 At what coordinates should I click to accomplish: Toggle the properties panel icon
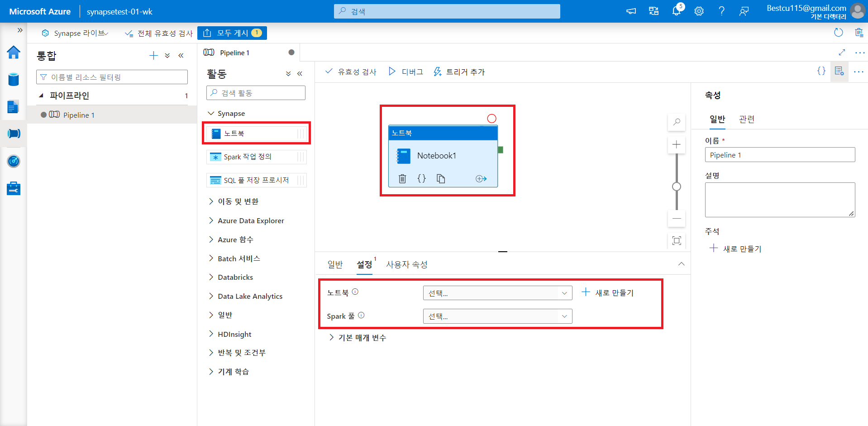click(839, 72)
